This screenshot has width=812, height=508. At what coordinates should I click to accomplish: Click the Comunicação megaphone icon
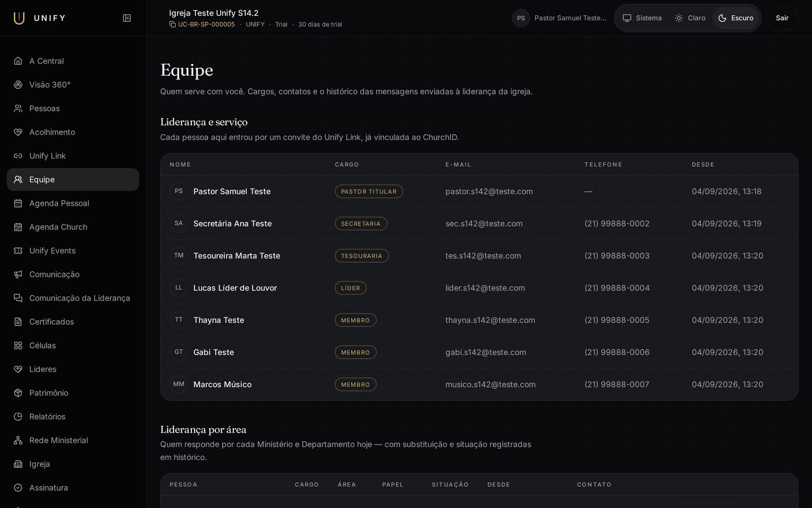(x=18, y=274)
